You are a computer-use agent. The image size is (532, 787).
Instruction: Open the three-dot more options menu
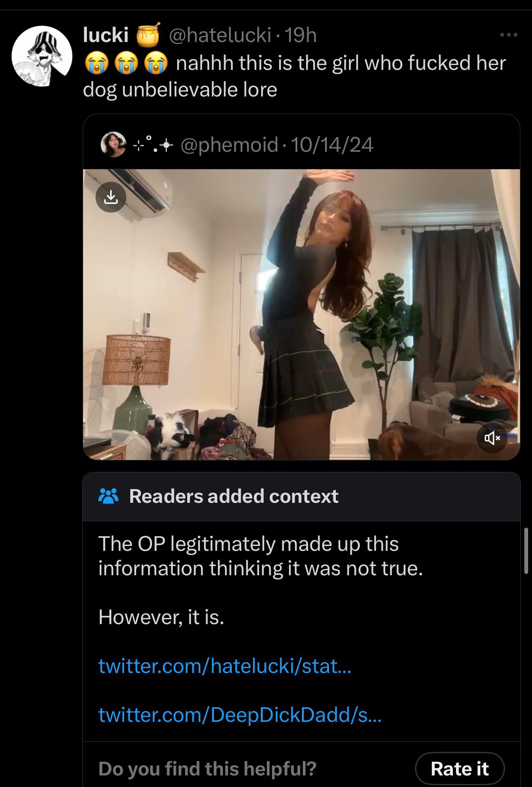[x=509, y=35]
